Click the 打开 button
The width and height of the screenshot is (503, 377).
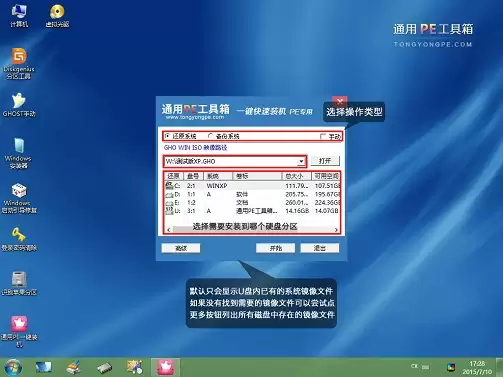pos(325,161)
